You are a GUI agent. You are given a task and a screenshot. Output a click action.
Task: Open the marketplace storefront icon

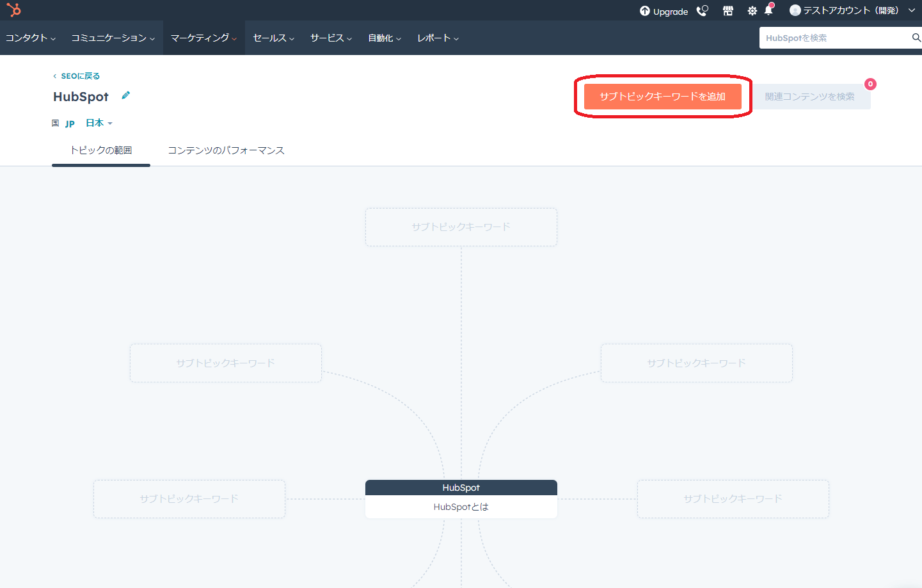728,11
